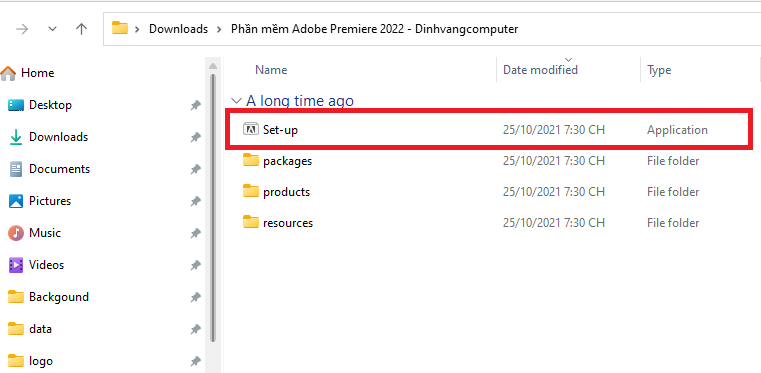761x373 pixels.
Task: Click the folder icon in address bar
Action: pos(120,28)
